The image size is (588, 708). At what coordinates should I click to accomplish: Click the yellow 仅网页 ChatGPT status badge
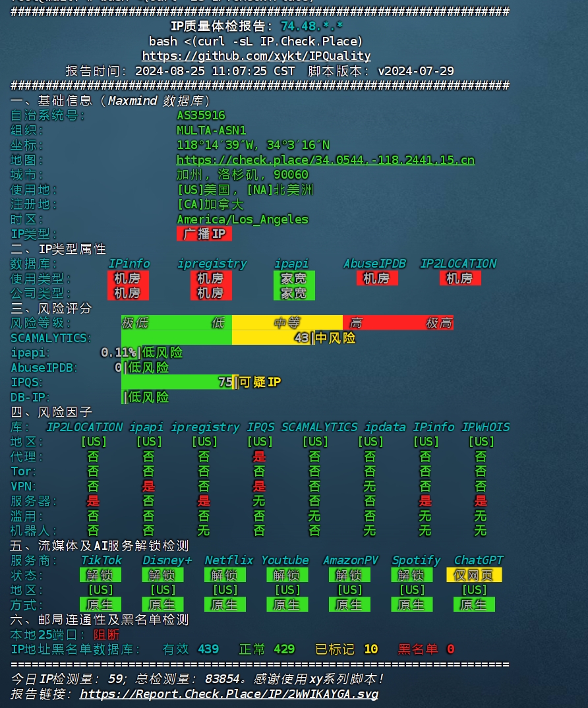474,575
